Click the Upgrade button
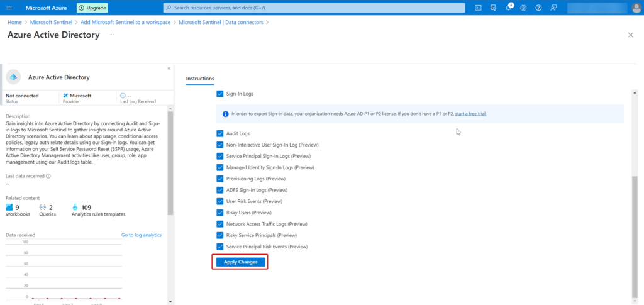 [92, 8]
